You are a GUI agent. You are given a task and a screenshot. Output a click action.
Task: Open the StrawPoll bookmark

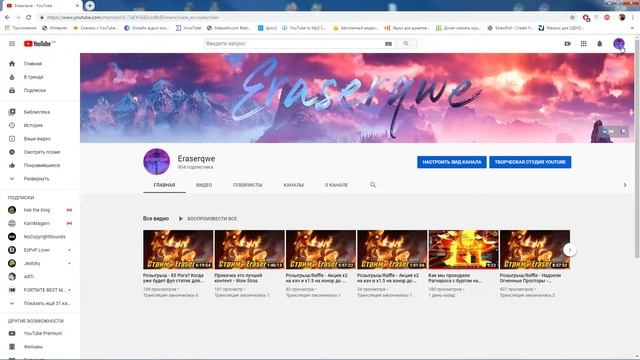pyautogui.click(x=510, y=28)
